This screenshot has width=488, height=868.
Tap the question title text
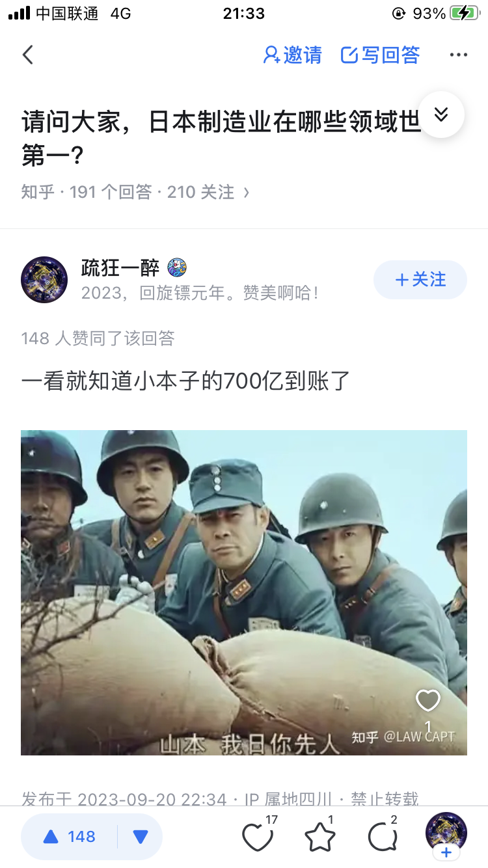click(x=221, y=139)
